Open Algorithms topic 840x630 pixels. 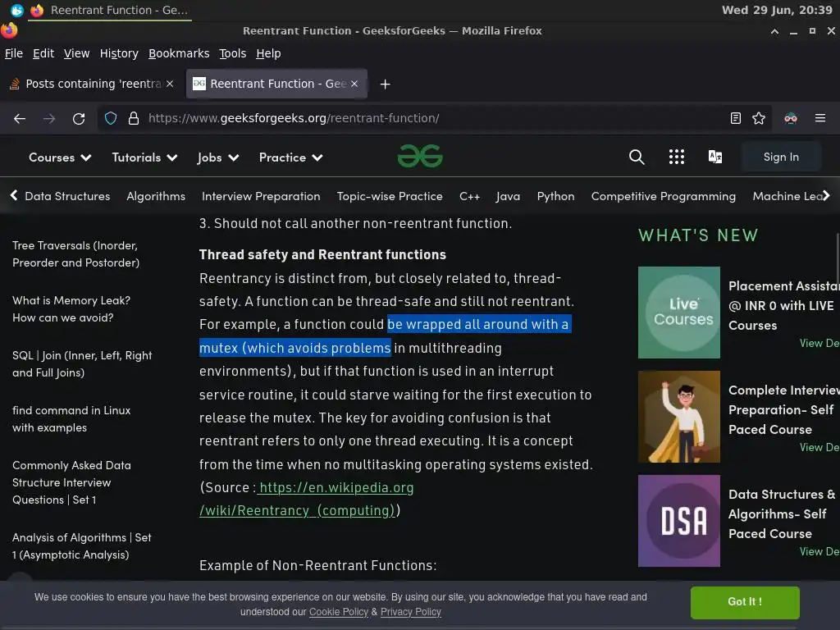pyautogui.click(x=156, y=196)
